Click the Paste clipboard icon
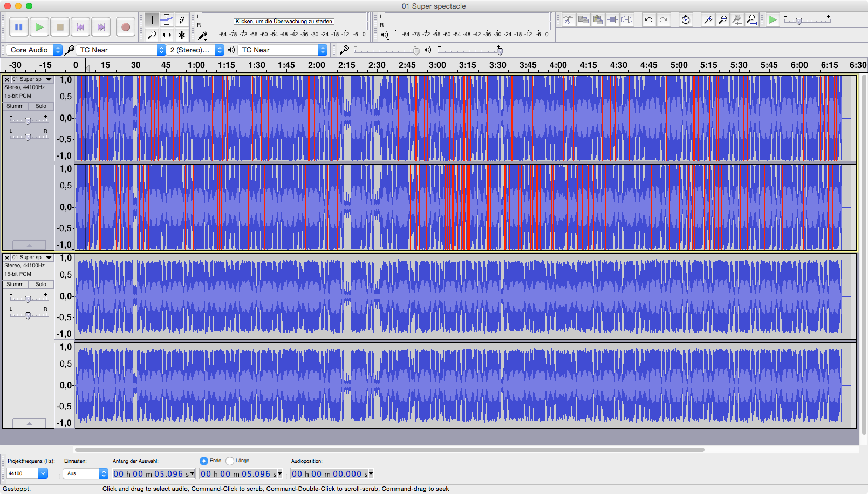Viewport: 868px width, 494px height. click(598, 20)
